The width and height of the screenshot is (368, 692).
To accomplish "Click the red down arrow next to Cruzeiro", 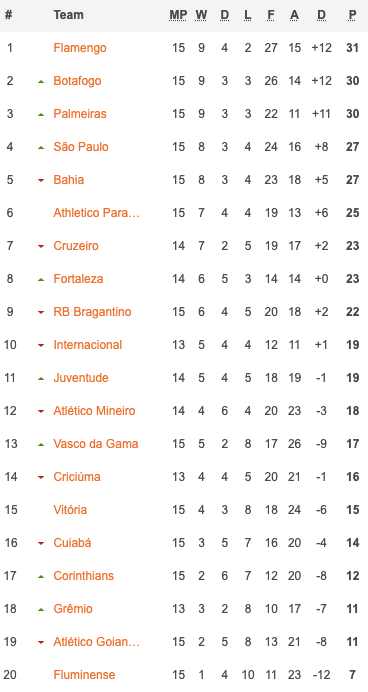I will (41, 246).
